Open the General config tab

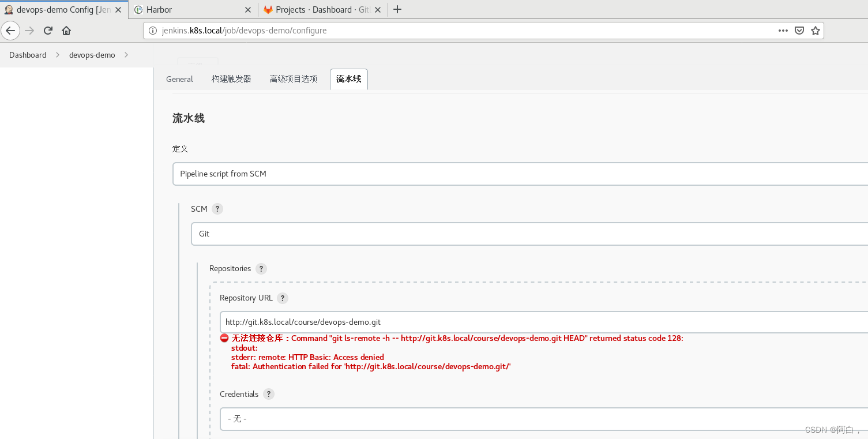[179, 79]
